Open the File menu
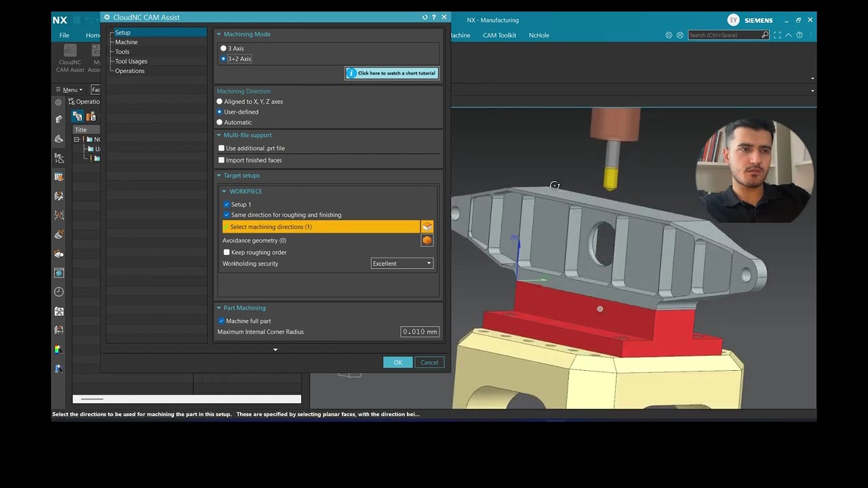The width and height of the screenshot is (868, 488). pos(64,35)
